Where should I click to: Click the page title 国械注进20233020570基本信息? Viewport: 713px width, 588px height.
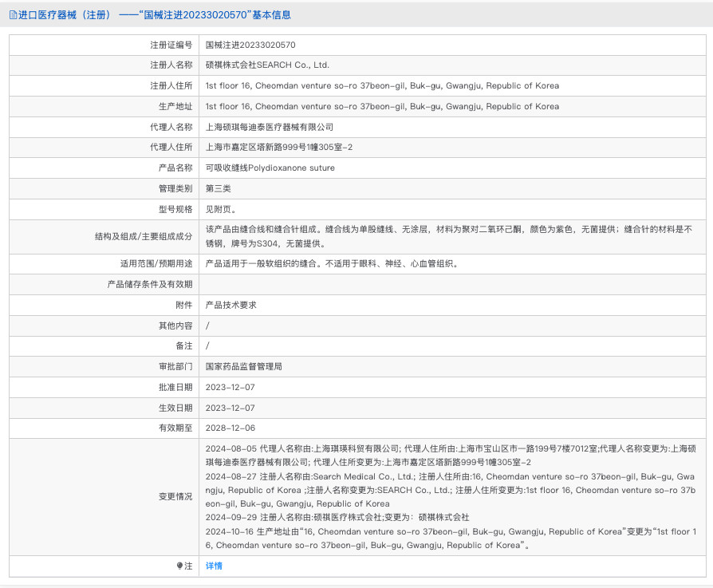point(217,14)
